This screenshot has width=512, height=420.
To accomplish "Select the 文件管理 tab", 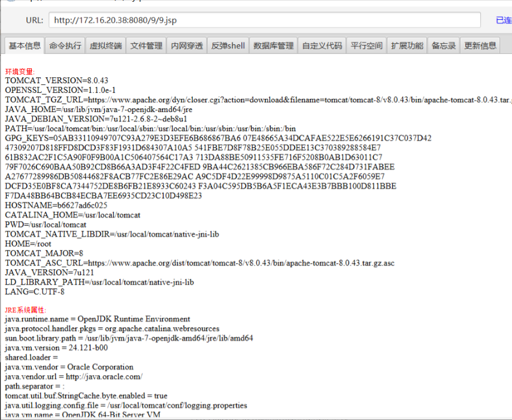I will [x=146, y=45].
